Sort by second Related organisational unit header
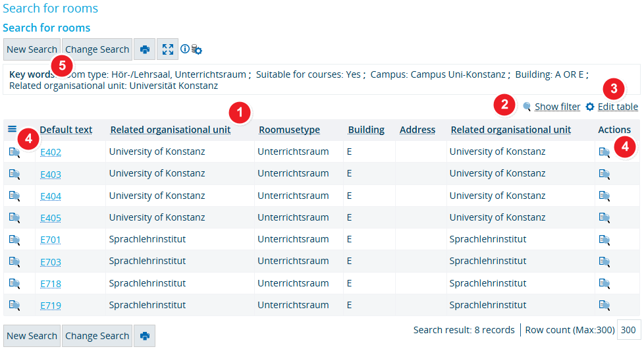 click(x=511, y=130)
